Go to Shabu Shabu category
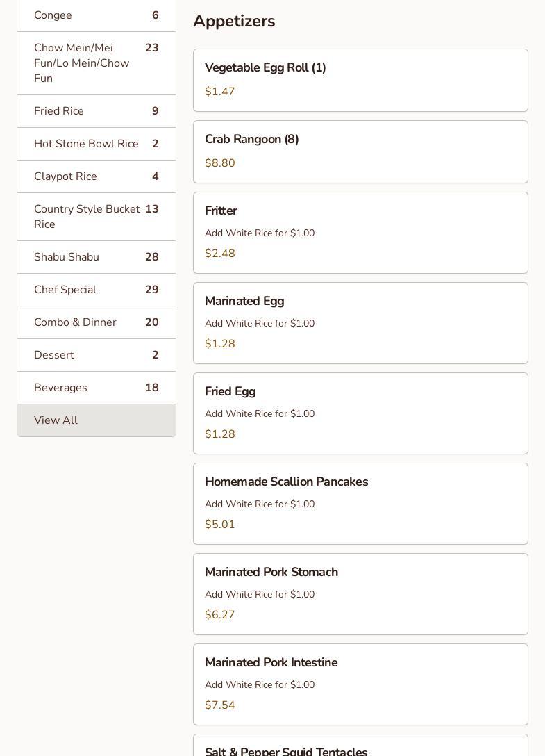This screenshot has width=545, height=756. 96,257
